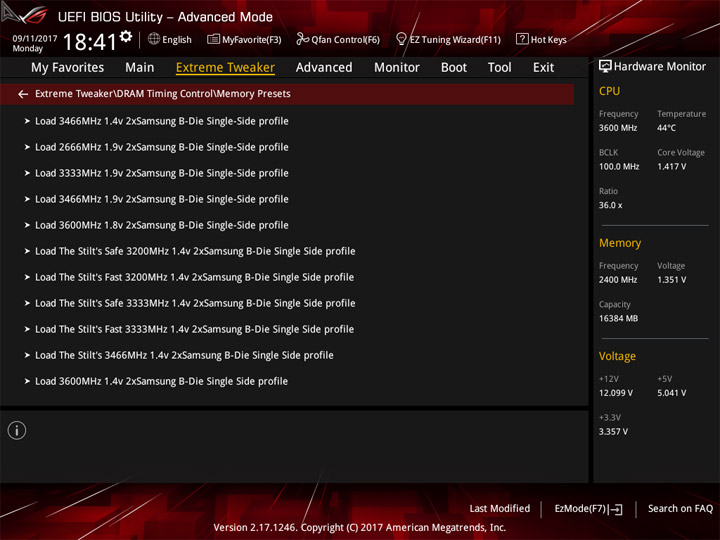Open the My Favorites tab

[x=68, y=68]
